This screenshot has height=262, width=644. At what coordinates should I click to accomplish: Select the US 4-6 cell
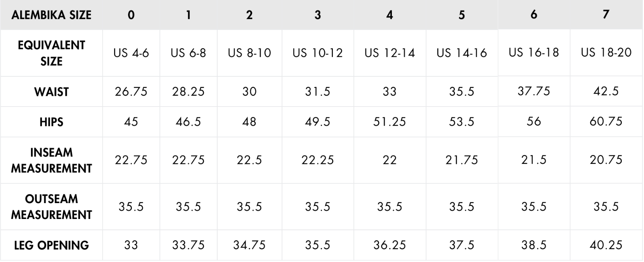(x=131, y=53)
